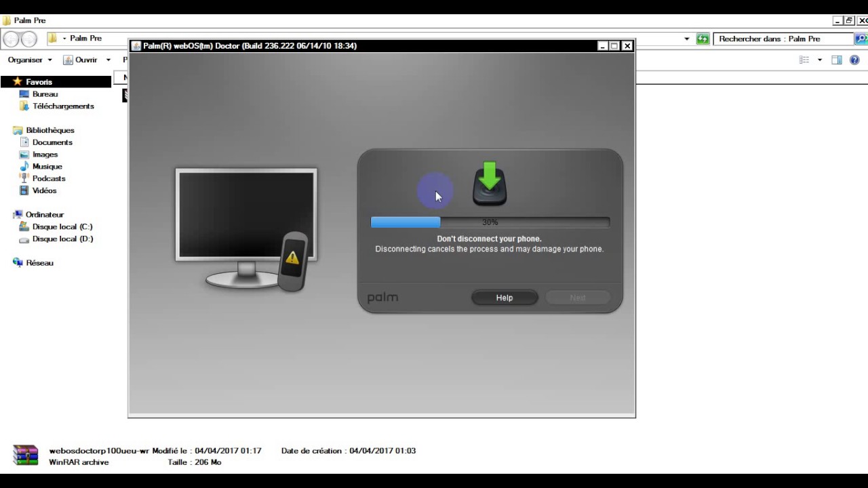
Task: Click the Favoris star icon
Action: tap(18, 81)
